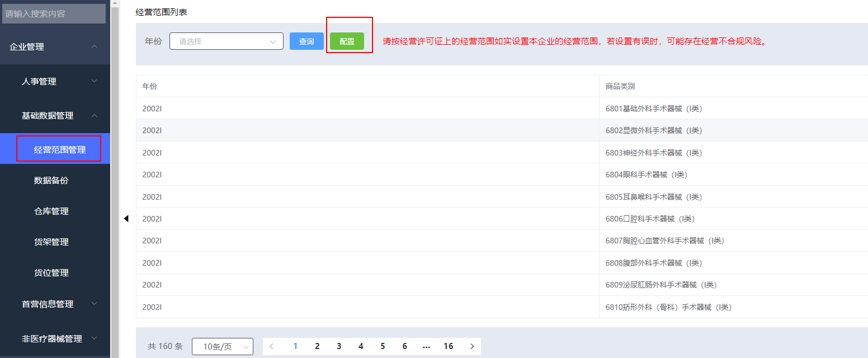Collapse sidebar with the black triangle arrow
This screenshot has height=358, width=868.
pos(126,219)
